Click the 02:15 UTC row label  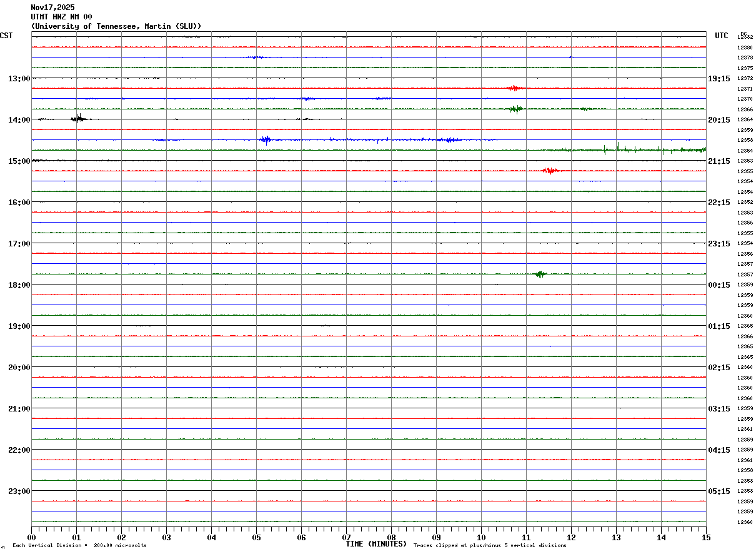pos(719,368)
